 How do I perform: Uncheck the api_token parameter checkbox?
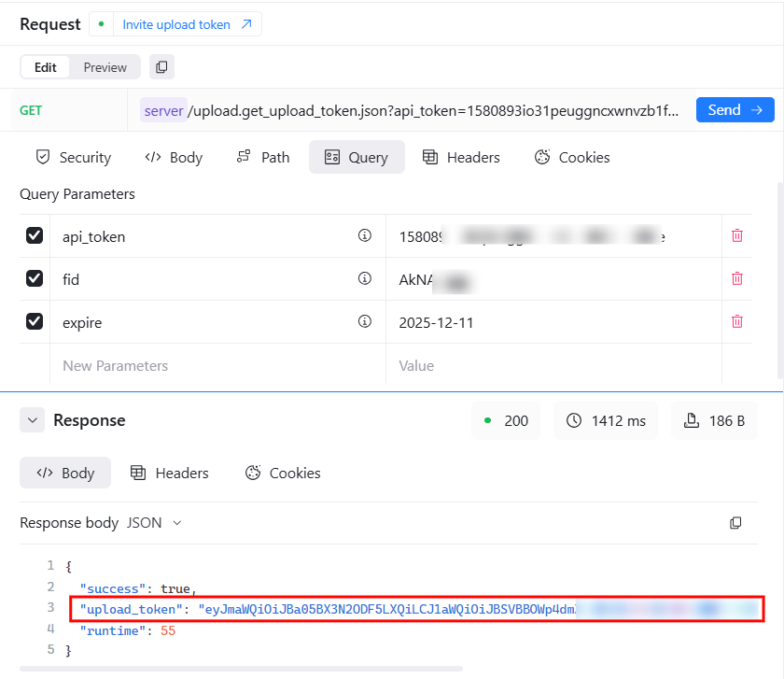point(35,236)
